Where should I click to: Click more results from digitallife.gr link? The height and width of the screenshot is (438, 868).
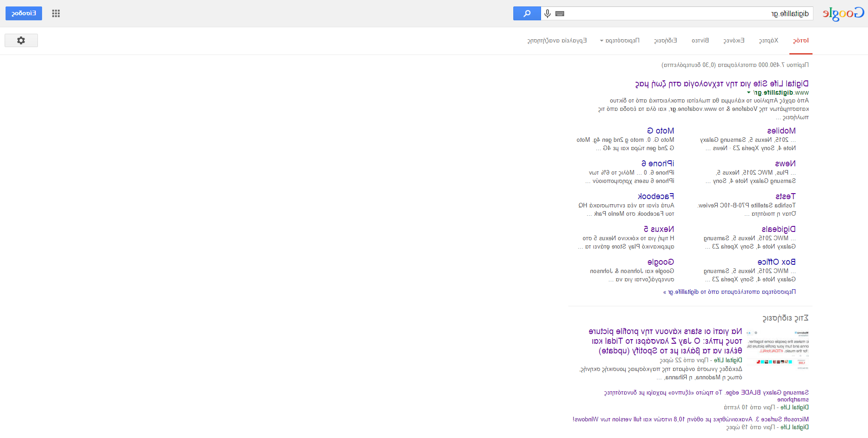pyautogui.click(x=730, y=292)
